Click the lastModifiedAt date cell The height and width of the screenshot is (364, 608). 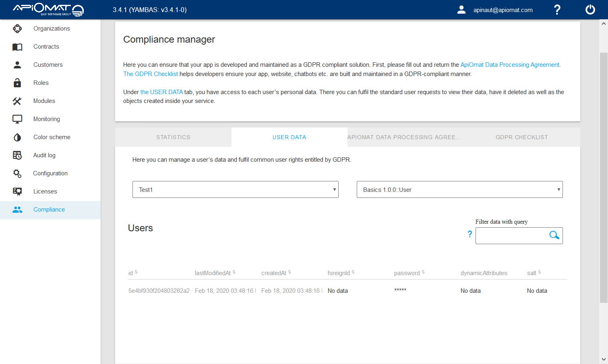(224, 291)
